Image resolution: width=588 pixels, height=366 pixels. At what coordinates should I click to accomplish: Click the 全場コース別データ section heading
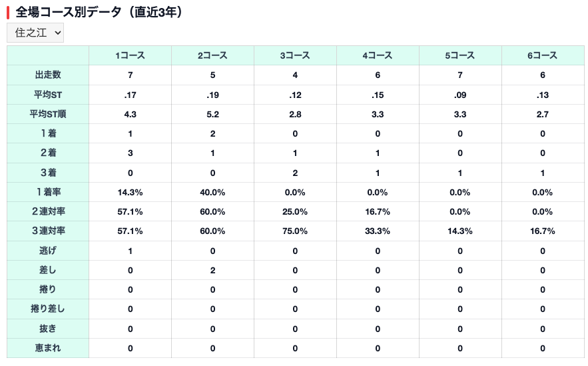pos(99,12)
